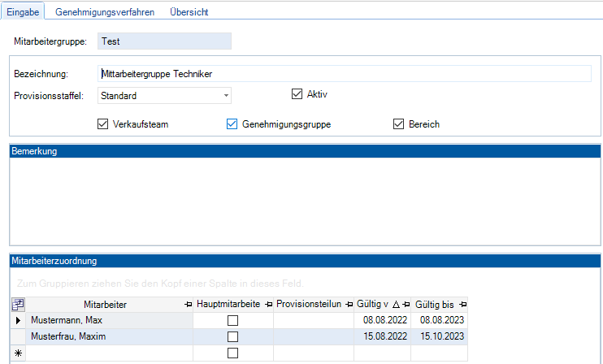
Task: Open the Übersicht tab
Action: pyautogui.click(x=189, y=13)
